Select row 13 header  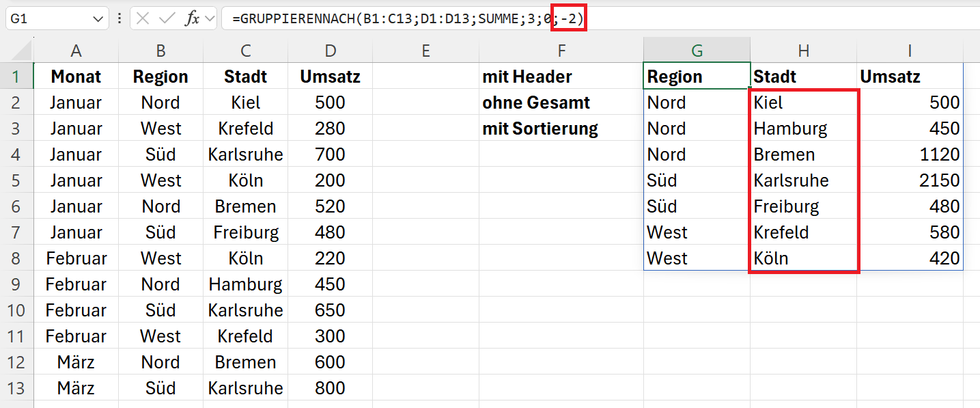coord(17,388)
